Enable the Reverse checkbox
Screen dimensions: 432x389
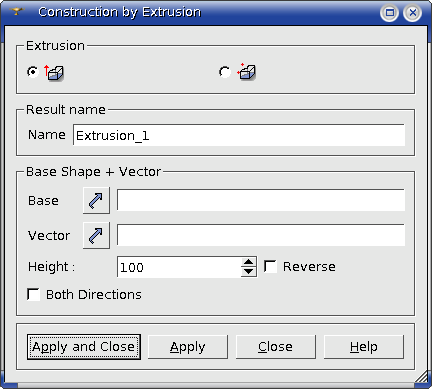point(270,267)
